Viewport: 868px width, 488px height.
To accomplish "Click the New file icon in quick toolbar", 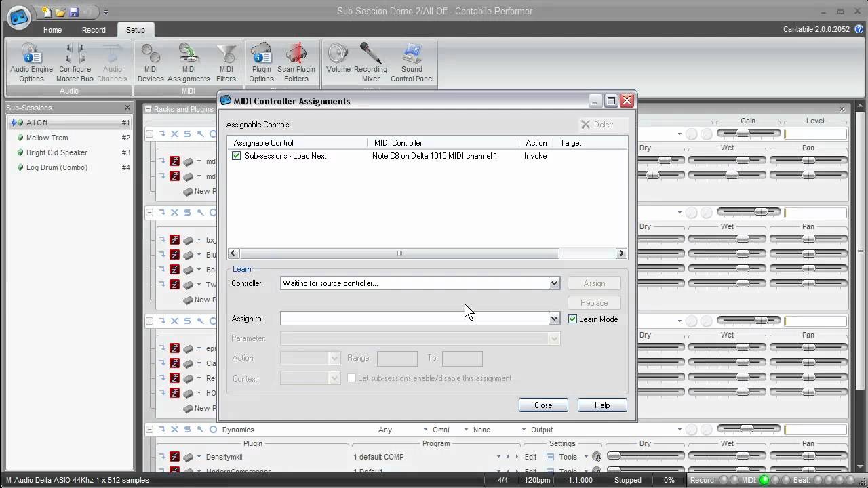I will 47,12.
